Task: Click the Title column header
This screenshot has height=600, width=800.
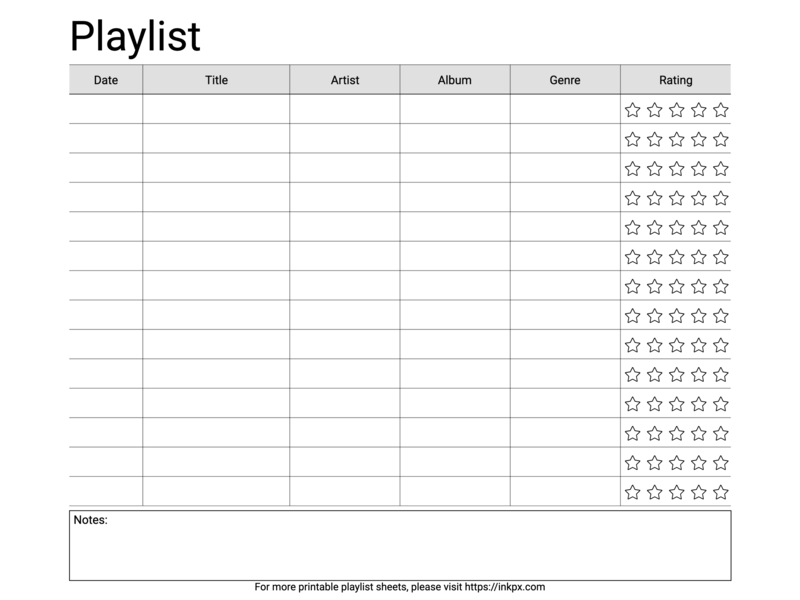Action: pyautogui.click(x=216, y=80)
